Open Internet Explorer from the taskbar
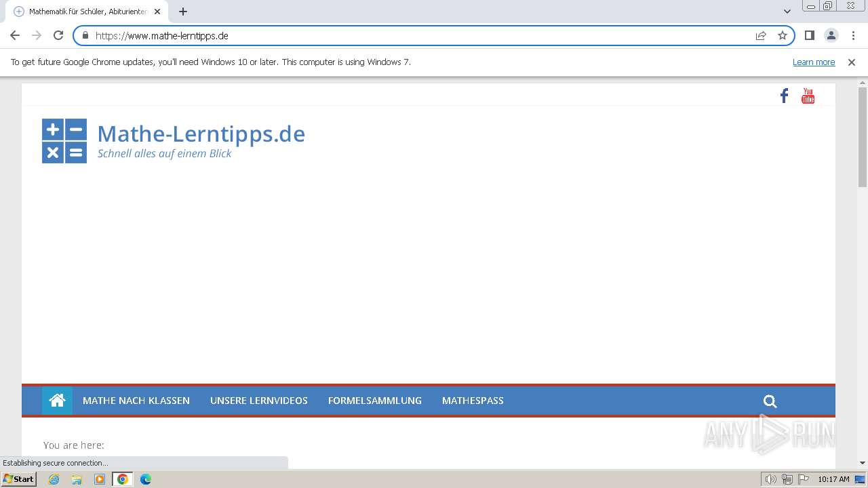The image size is (868, 488). pos(54,479)
